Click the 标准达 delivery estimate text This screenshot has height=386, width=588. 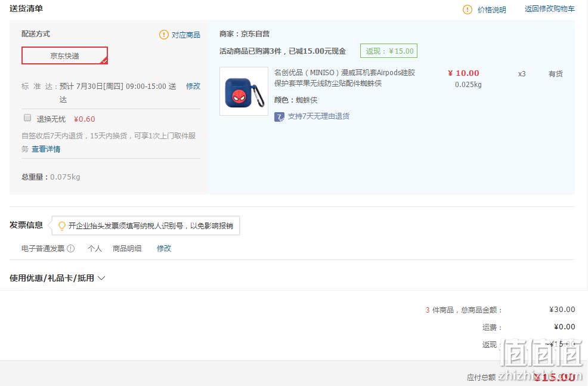tap(99, 92)
